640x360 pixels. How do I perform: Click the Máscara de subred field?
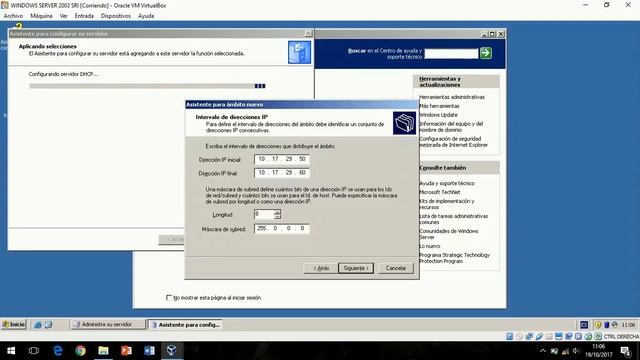282,229
